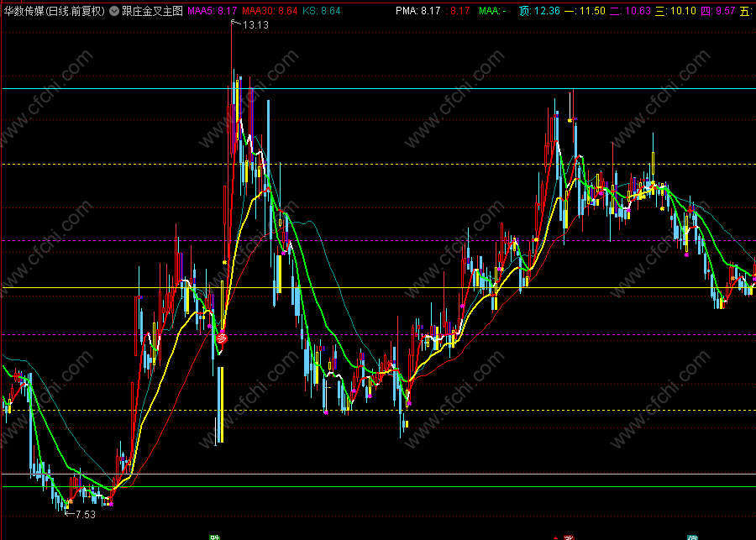Click the red round info marker on candlestick
756x540 pixels.
[221, 337]
